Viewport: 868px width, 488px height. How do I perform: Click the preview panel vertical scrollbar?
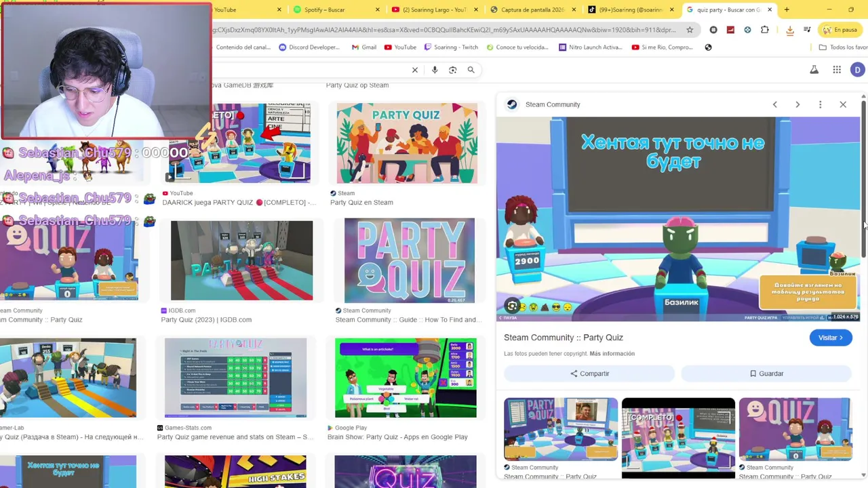pyautogui.click(x=864, y=180)
